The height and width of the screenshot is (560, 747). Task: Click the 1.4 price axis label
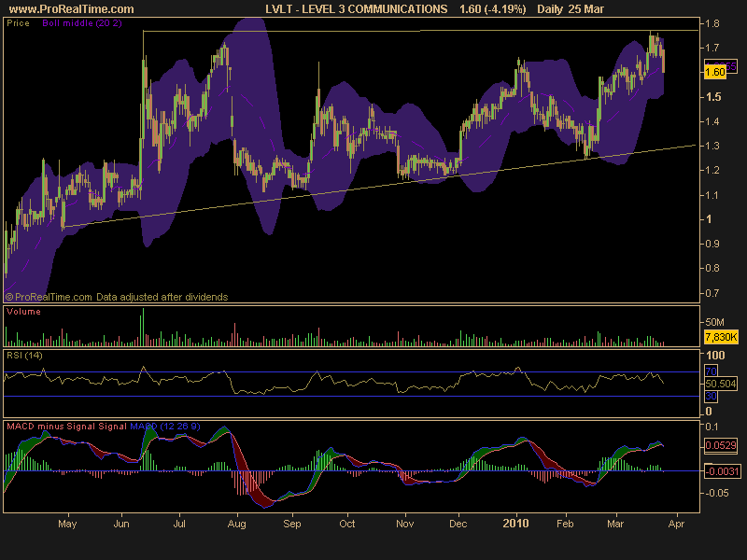(712, 121)
